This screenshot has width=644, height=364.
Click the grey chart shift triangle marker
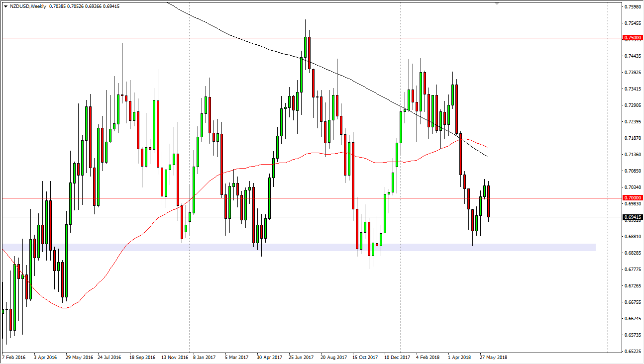tap(496, 3)
